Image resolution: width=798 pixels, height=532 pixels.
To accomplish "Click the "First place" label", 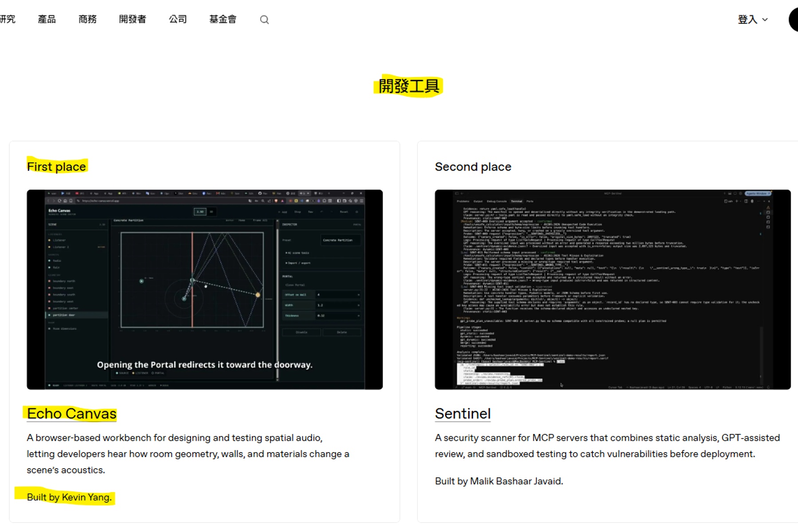I will 56,167.
